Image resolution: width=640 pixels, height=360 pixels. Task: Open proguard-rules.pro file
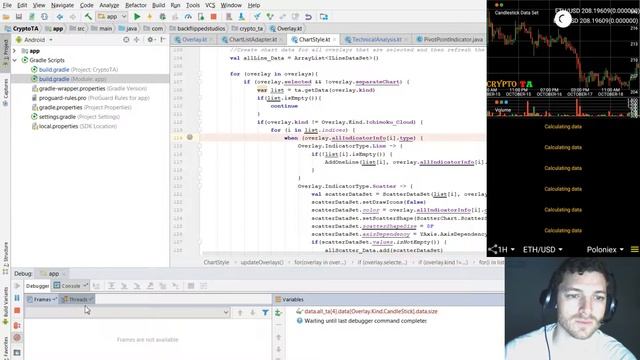coord(90,98)
